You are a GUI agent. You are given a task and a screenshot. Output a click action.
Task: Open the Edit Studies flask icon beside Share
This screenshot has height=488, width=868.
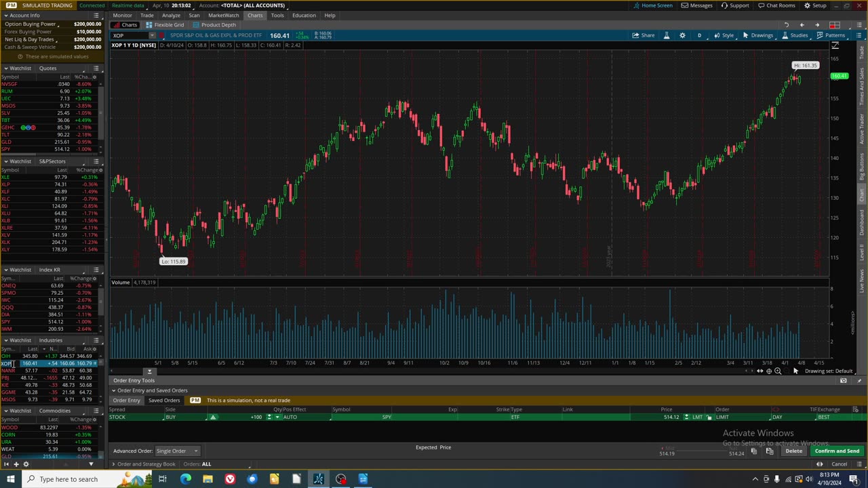[x=667, y=35]
